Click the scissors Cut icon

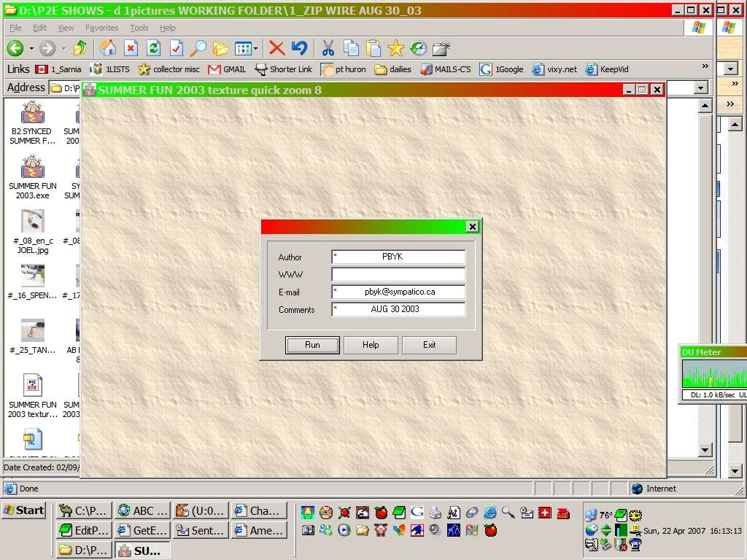point(328,48)
